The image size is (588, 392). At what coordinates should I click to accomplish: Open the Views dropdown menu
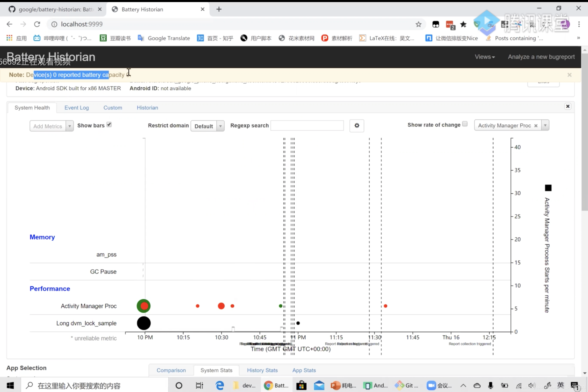point(484,57)
